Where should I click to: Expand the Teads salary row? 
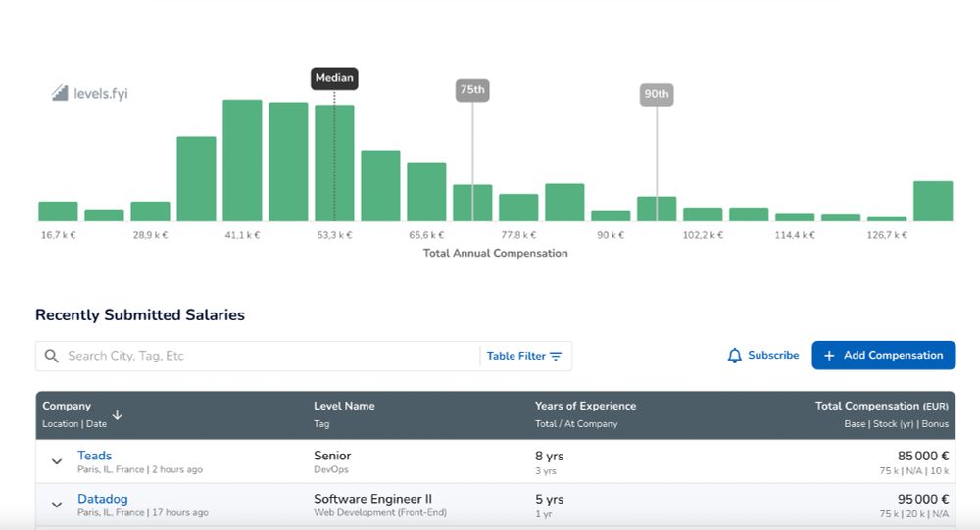click(57, 461)
